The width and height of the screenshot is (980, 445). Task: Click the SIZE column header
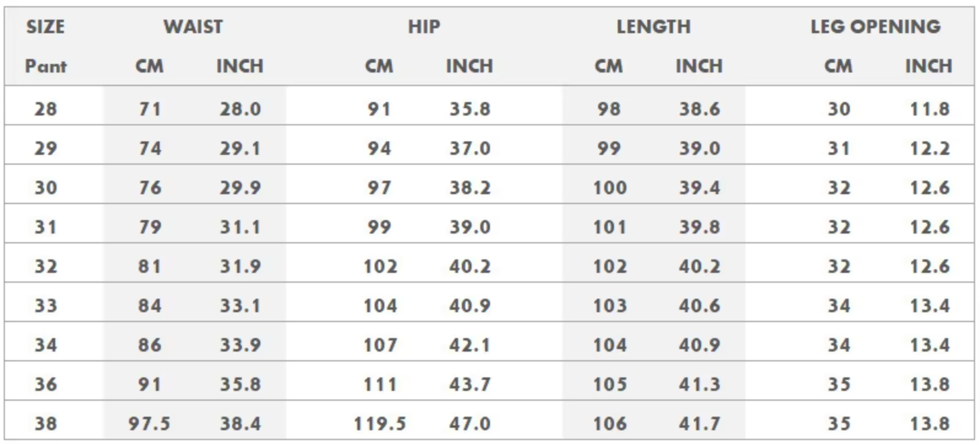click(x=45, y=26)
